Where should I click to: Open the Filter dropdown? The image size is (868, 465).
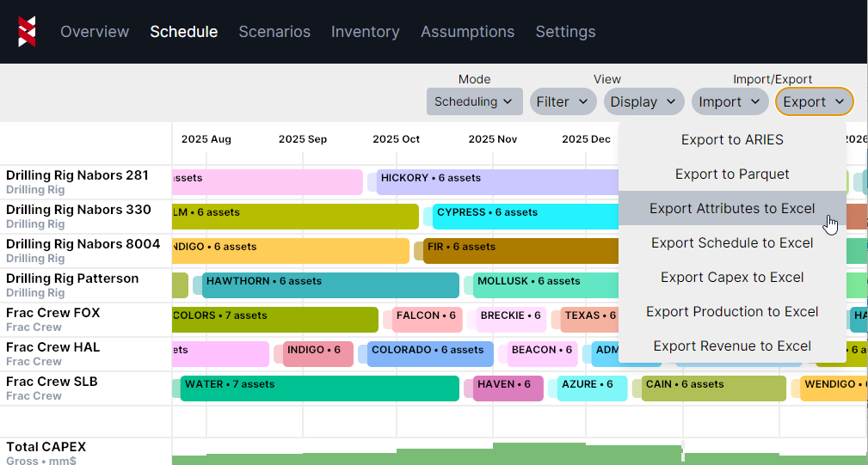[563, 101]
